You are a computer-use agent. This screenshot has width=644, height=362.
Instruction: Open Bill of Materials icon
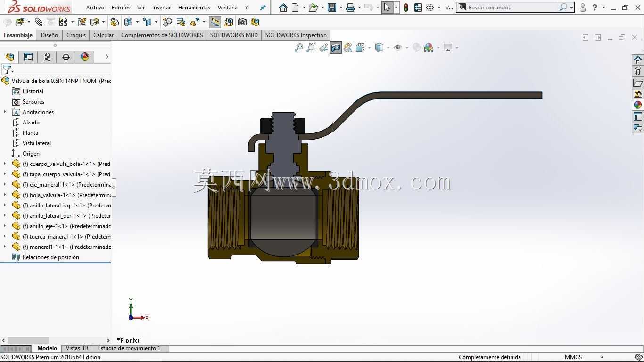click(x=181, y=22)
